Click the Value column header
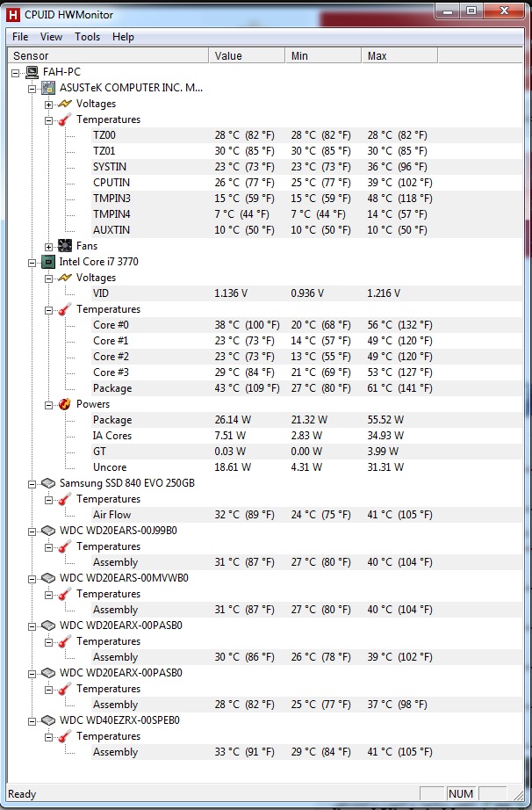This screenshot has width=532, height=810. point(247,56)
